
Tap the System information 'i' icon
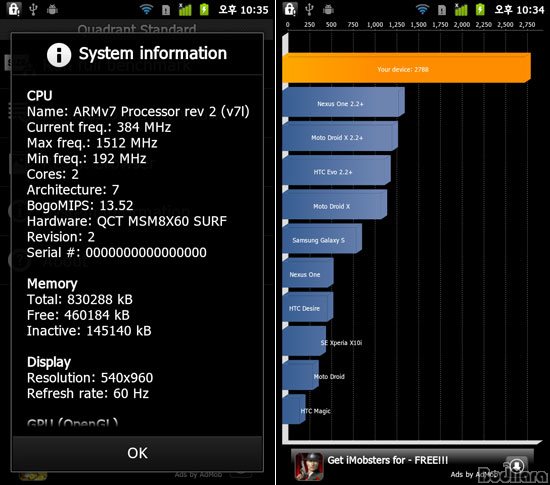(59, 55)
